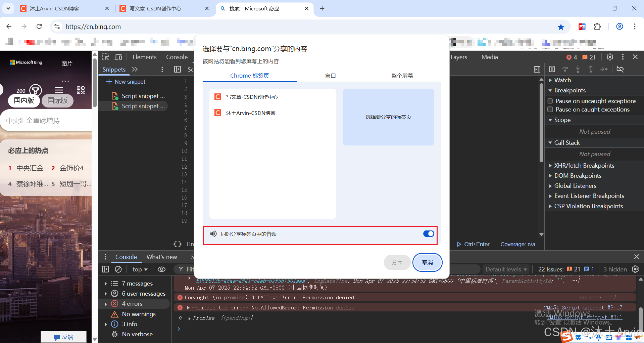644x343 pixels.
Task: Check Pause on caught exceptions
Action: click(x=550, y=109)
